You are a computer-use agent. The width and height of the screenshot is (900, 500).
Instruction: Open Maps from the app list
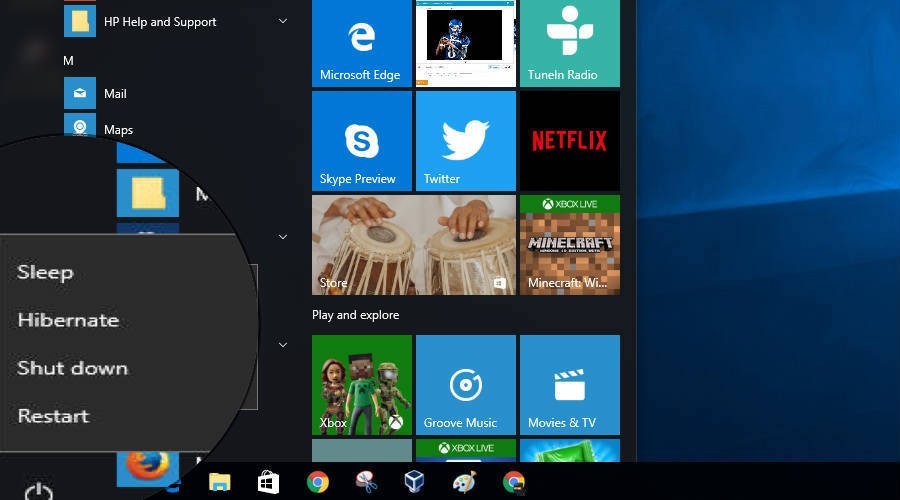click(118, 129)
